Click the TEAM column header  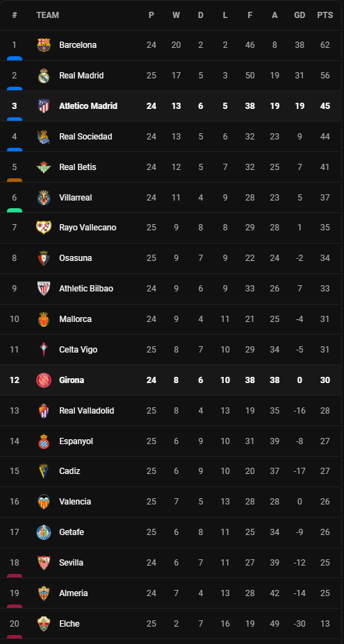click(x=48, y=15)
